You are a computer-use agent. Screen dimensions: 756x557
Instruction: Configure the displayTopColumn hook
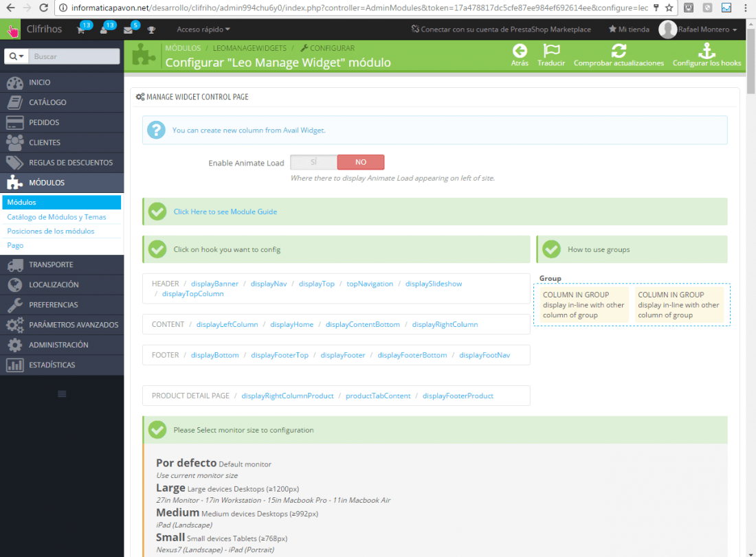pos(193,294)
